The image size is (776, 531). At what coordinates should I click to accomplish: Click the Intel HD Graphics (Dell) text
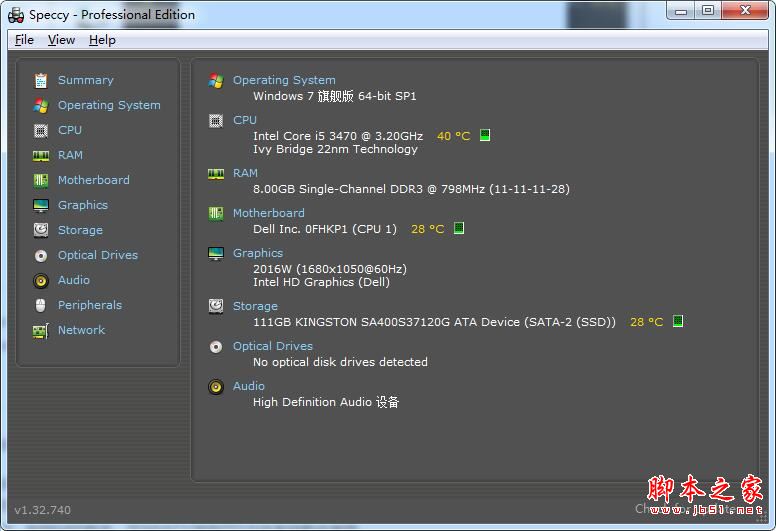(322, 282)
